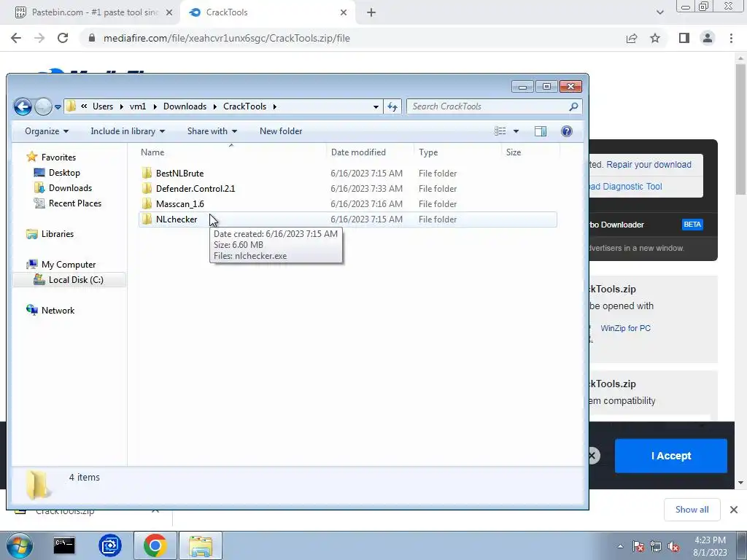Reload the MediaFire page in Chrome
This screenshot has height=560, width=747.
pos(63,38)
